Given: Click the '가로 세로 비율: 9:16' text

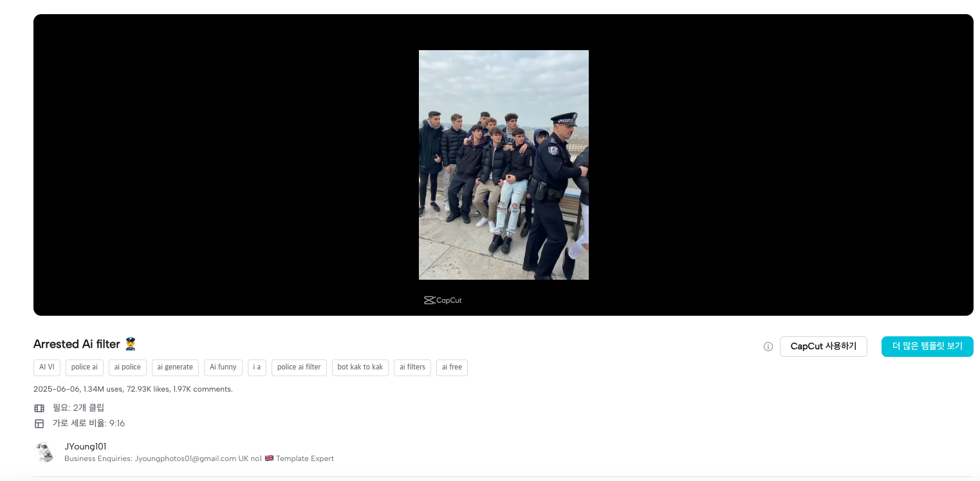Looking at the screenshot, I should point(89,423).
